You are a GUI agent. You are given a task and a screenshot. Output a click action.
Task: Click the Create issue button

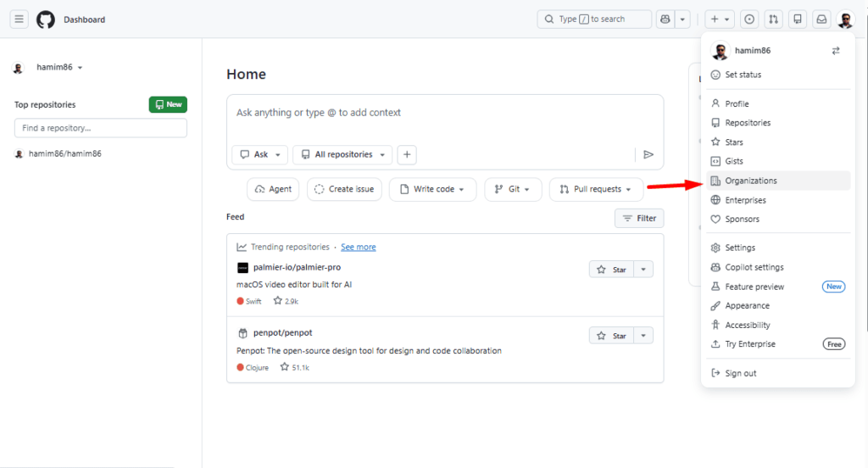(x=344, y=189)
